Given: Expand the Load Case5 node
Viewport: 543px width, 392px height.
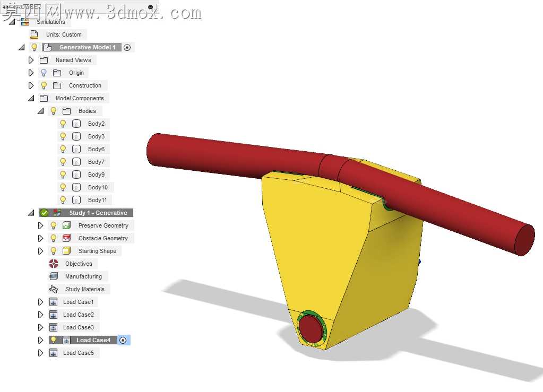Looking at the screenshot, I should click(40, 353).
